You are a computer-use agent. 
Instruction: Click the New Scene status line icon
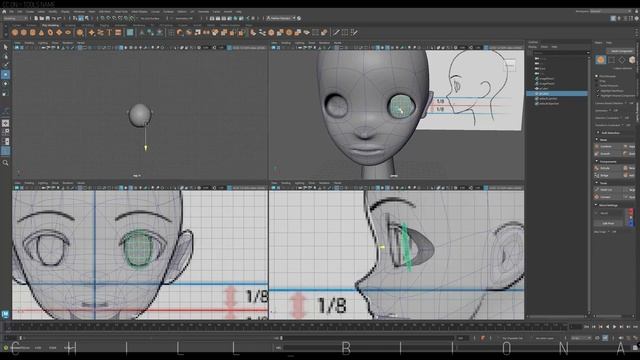coord(36,18)
